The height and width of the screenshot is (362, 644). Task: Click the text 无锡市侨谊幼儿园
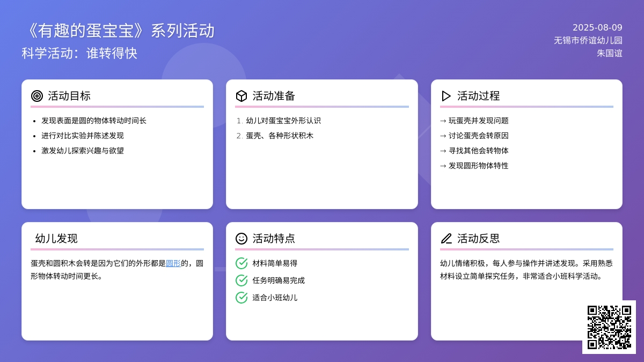pyautogui.click(x=588, y=40)
